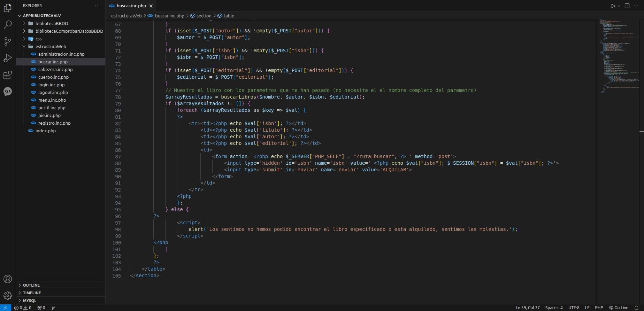The image size is (644, 311).
Task: Open the errors and warnings count
Action: click(23, 308)
